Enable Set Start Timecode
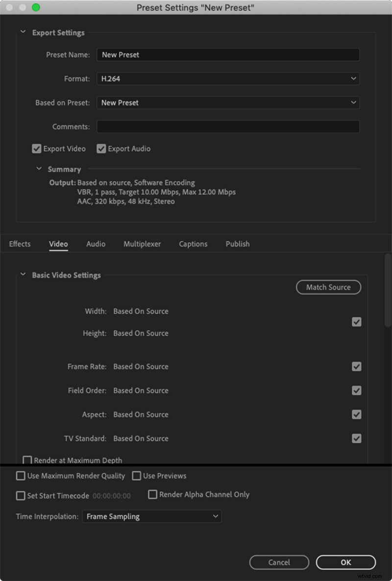This screenshot has width=392, height=581. 20,496
